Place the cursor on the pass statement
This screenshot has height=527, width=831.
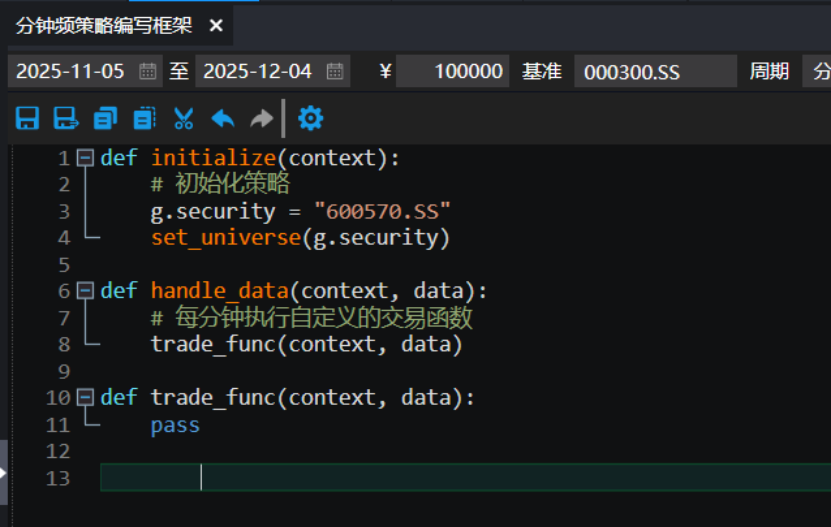(x=175, y=425)
